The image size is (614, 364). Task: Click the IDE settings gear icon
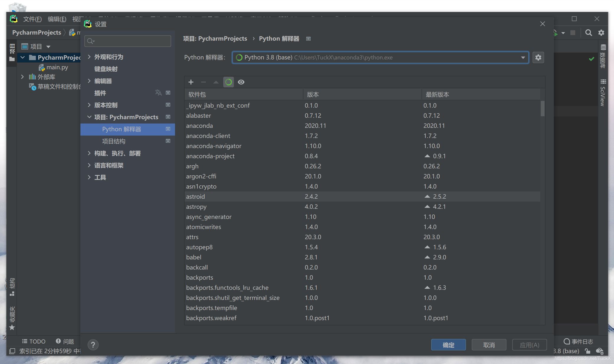pos(601,33)
